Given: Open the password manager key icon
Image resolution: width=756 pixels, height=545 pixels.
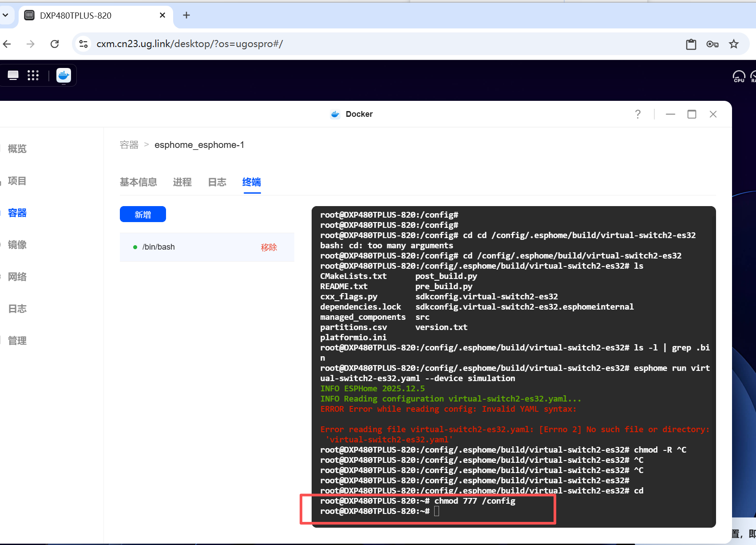Looking at the screenshot, I should click(712, 44).
